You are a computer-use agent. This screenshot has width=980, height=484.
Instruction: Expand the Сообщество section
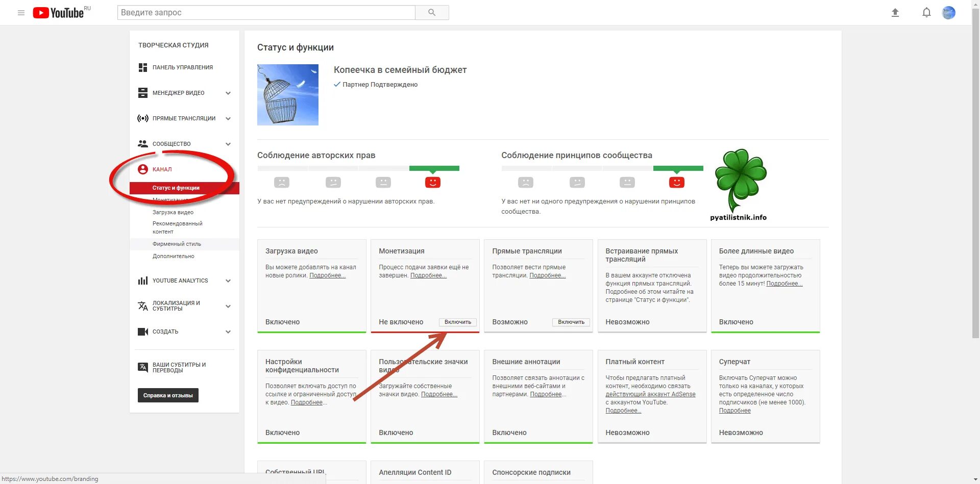point(228,144)
